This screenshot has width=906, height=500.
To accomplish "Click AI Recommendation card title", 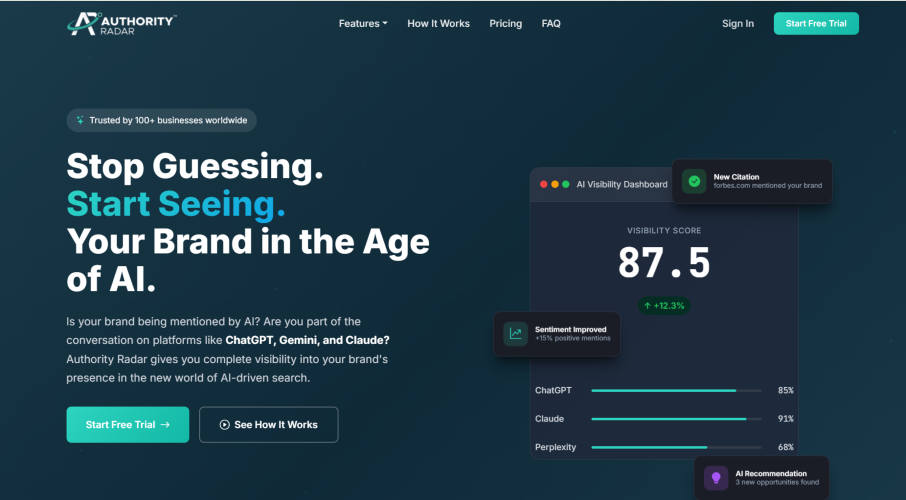I will pyautogui.click(x=771, y=473).
